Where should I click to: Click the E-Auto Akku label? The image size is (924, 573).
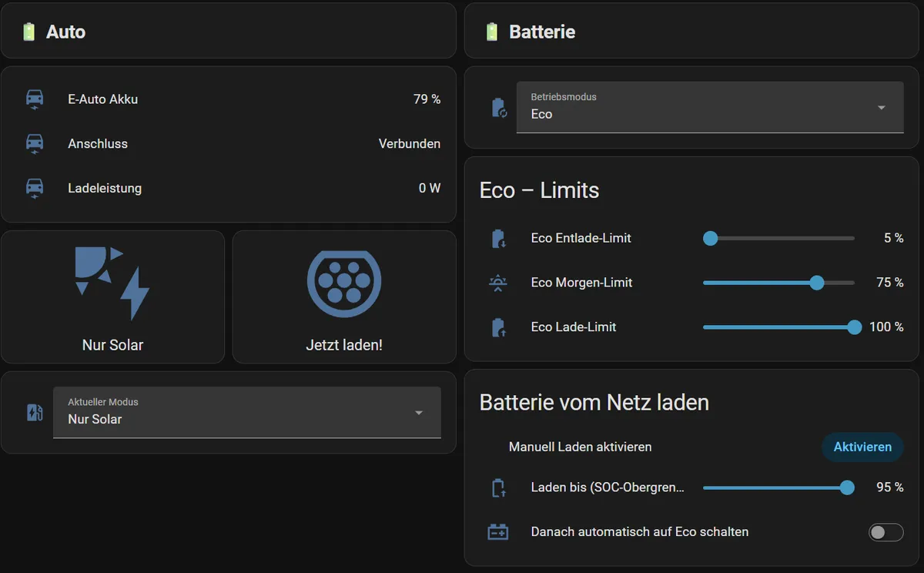[x=103, y=99]
